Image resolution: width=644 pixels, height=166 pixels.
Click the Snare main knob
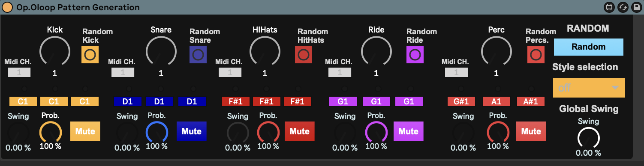click(x=161, y=51)
